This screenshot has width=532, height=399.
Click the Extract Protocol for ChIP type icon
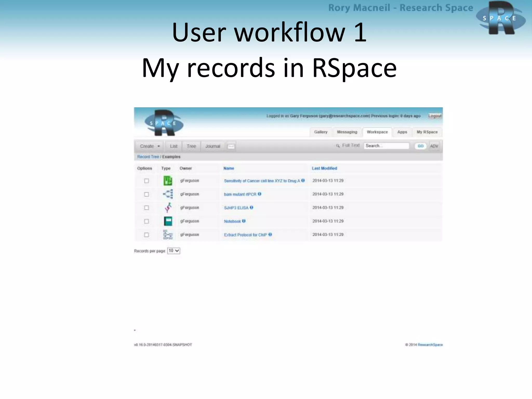pos(168,235)
